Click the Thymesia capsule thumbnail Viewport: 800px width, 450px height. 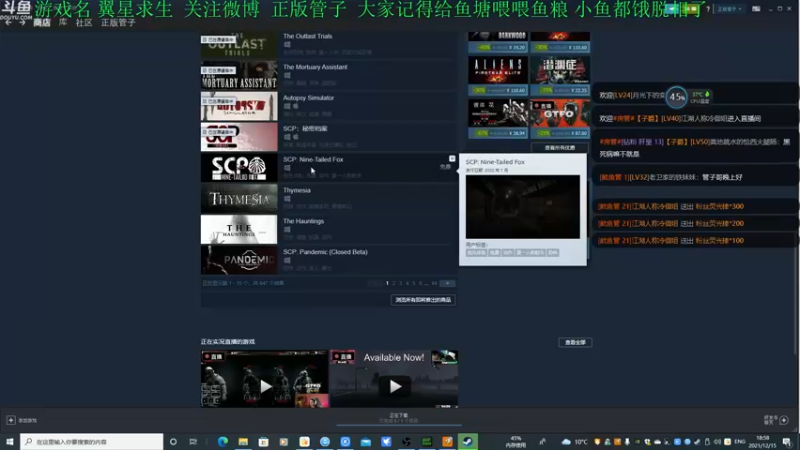click(x=239, y=199)
